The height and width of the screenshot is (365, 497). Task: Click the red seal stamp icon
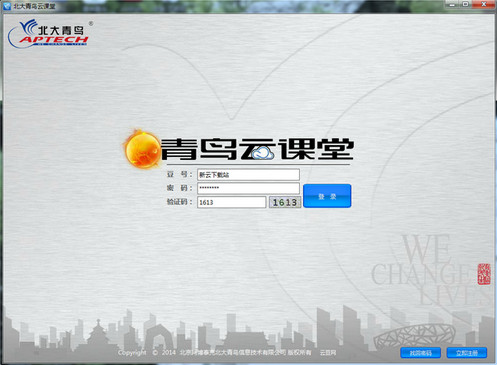click(484, 274)
